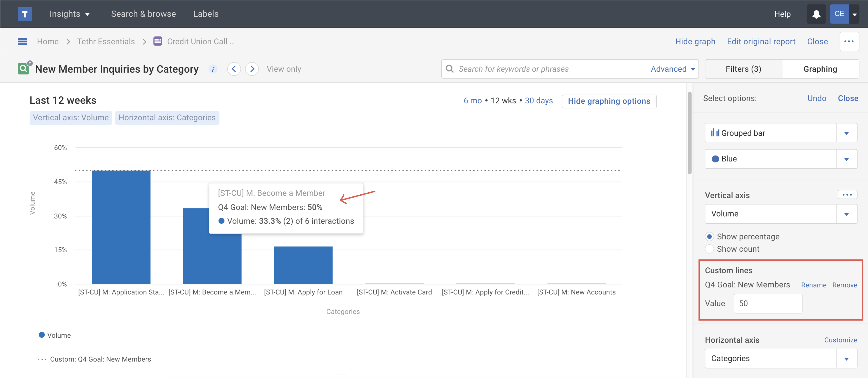Open the Vertical axis Volume dropdown

click(x=846, y=214)
